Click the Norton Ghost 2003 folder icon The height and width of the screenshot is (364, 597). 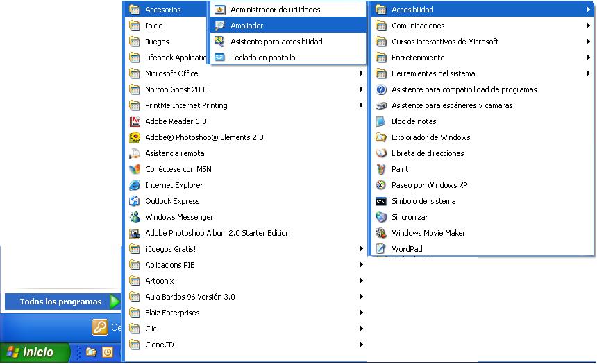pyautogui.click(x=135, y=89)
